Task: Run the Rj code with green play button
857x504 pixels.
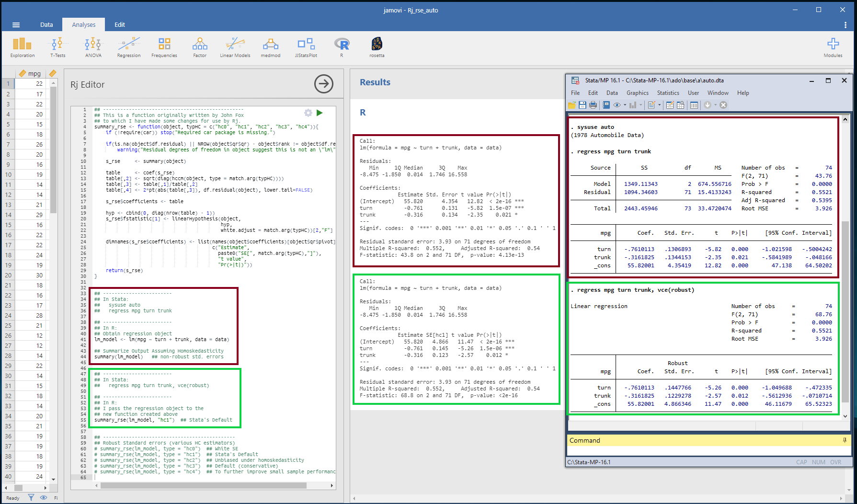Action: pos(320,113)
